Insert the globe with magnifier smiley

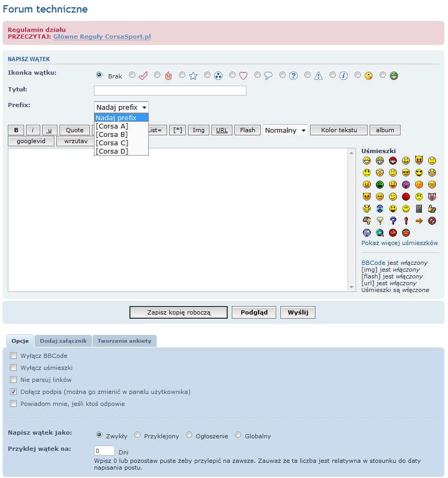pyautogui.click(x=380, y=232)
